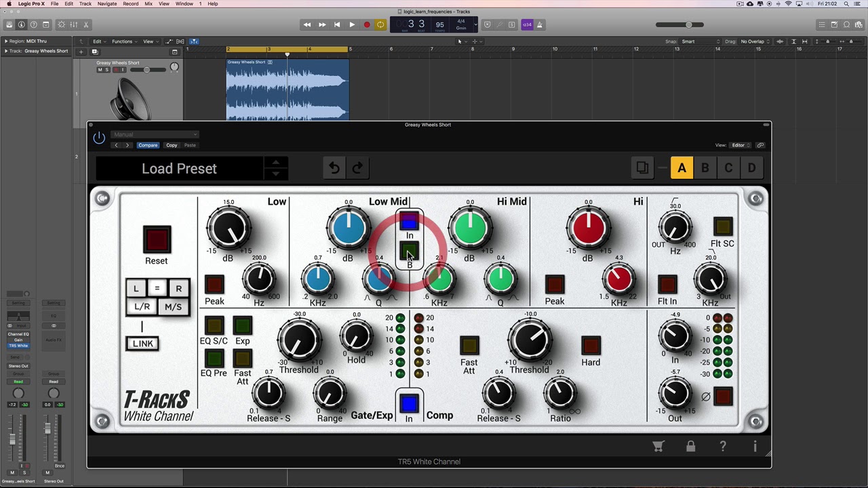Toggle the compressor Hard knee switch

pos(591,345)
